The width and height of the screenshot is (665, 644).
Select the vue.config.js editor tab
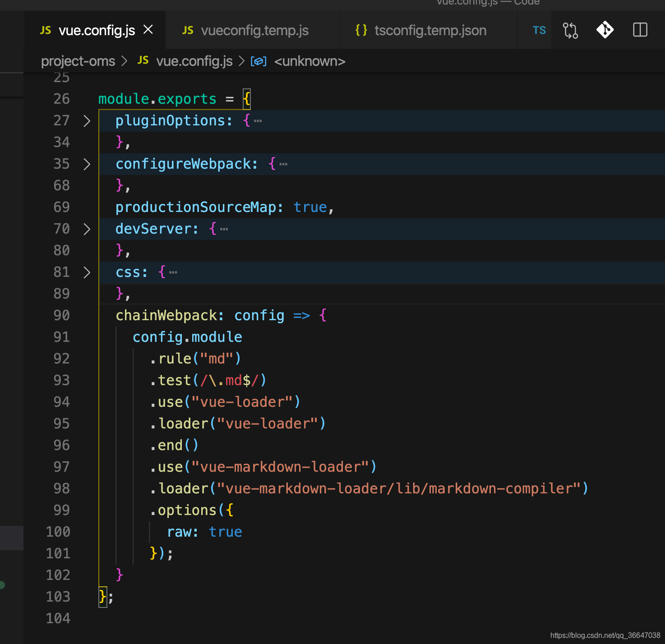point(95,30)
